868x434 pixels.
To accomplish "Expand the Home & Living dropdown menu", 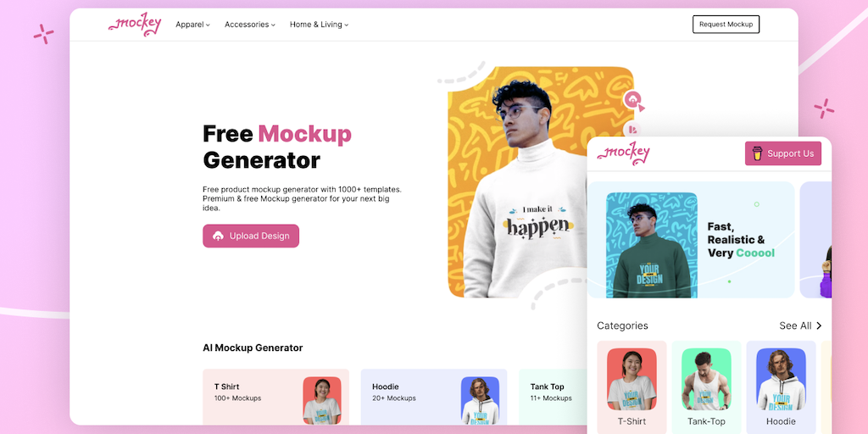I will point(319,25).
